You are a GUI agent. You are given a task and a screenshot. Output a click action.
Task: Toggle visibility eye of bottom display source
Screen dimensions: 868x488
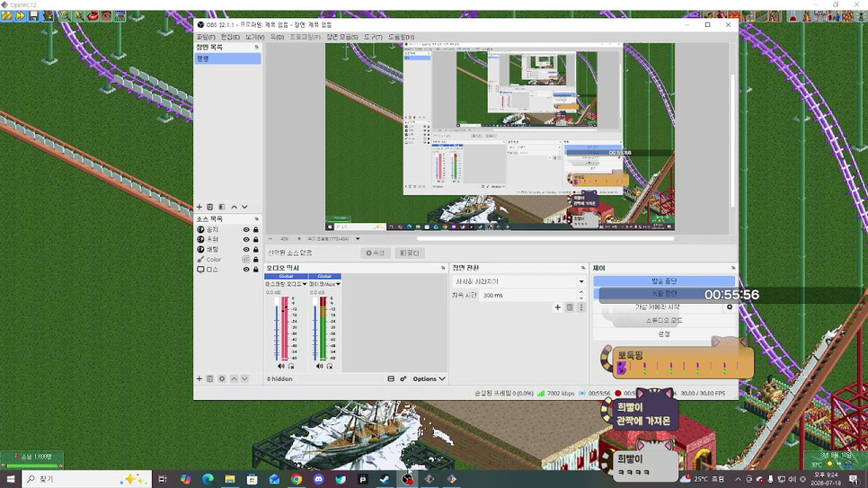(246, 270)
